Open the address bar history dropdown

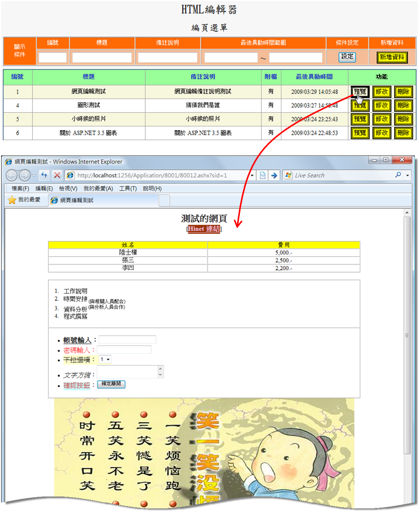tap(252, 175)
